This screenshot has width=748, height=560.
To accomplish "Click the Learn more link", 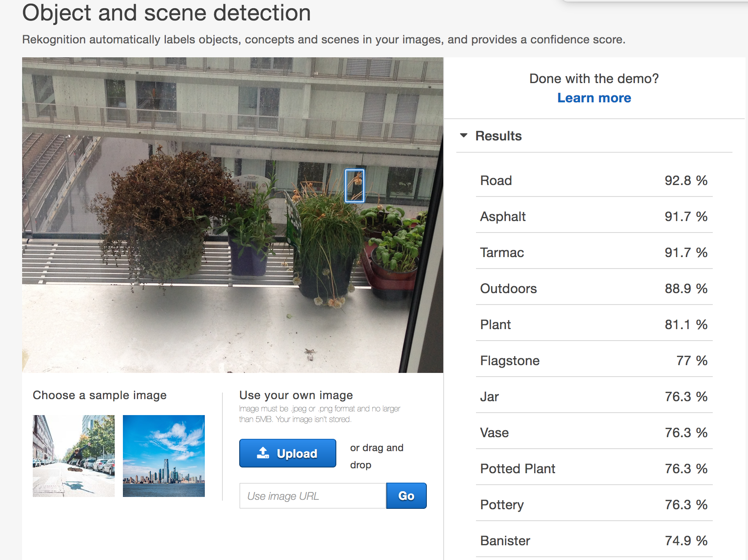I will (594, 98).
